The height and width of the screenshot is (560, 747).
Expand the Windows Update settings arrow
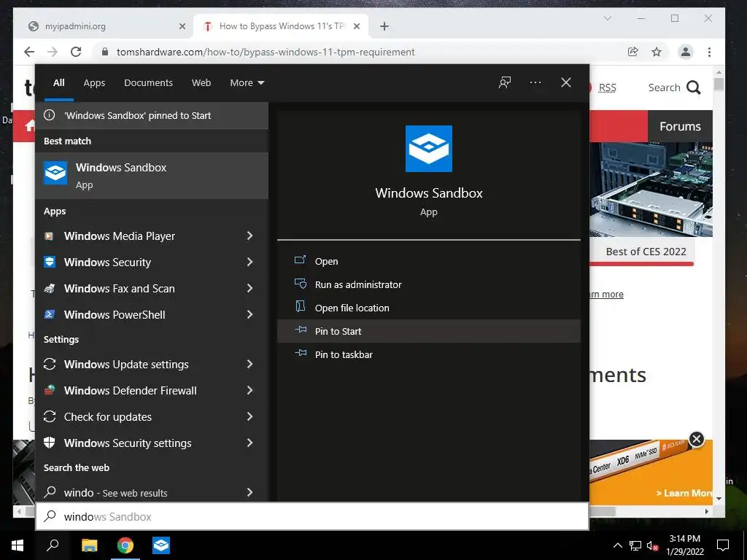pyautogui.click(x=249, y=364)
